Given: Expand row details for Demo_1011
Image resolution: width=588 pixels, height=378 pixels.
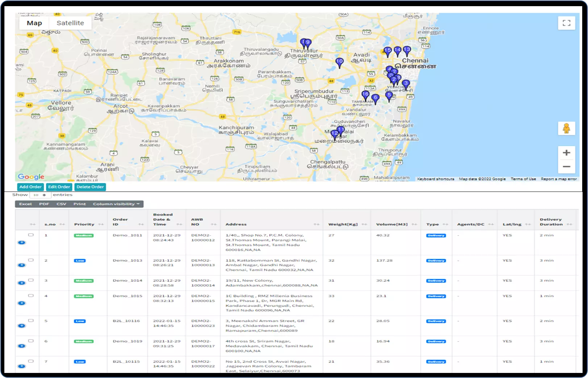Looking at the screenshot, I should tap(22, 243).
